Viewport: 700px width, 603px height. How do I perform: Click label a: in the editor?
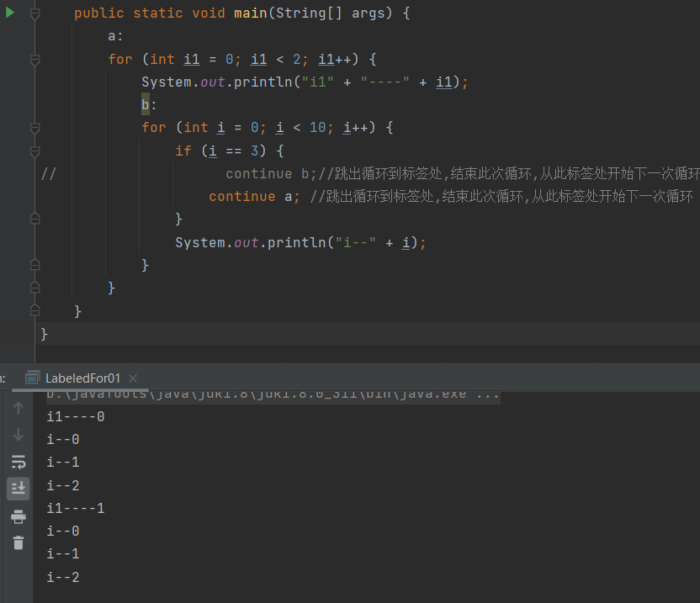tap(115, 36)
